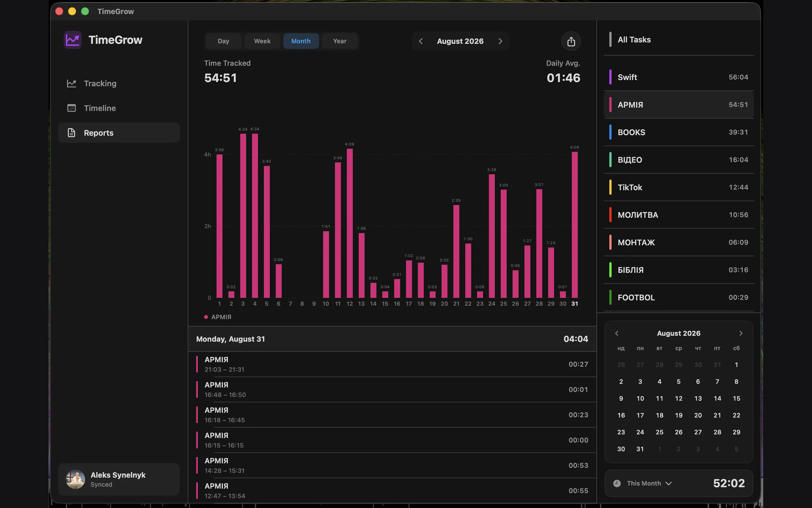Open the Timeline page in sidebar
The image size is (812, 508).
point(119,108)
